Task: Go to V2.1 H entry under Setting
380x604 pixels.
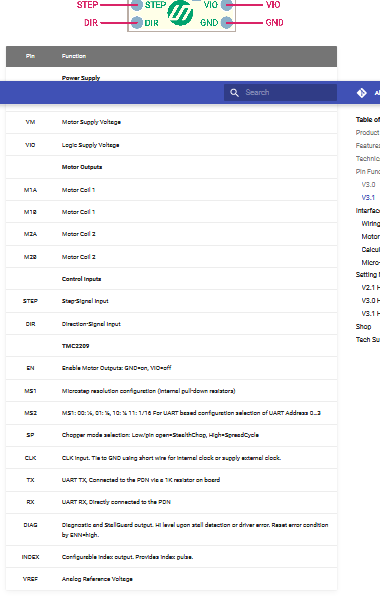Action: (370, 288)
